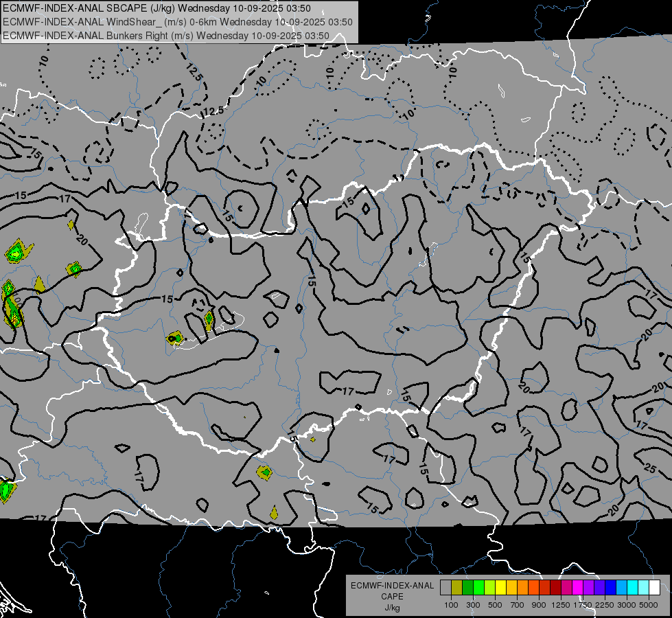Click the 500 legend value

coord(495,605)
